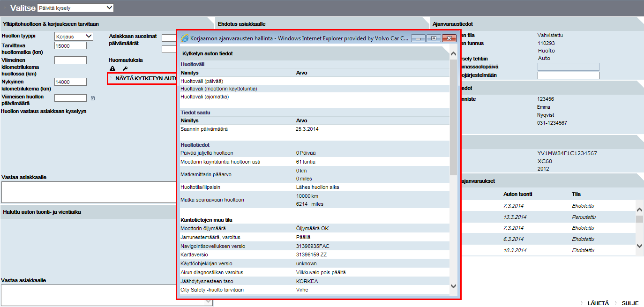Click the Auton tuonti column header
The height and width of the screenshot is (307, 644).
coord(518,194)
